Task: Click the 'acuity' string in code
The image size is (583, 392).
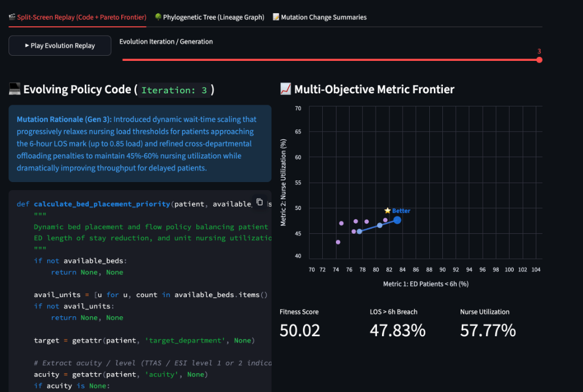Action: (x=161, y=374)
